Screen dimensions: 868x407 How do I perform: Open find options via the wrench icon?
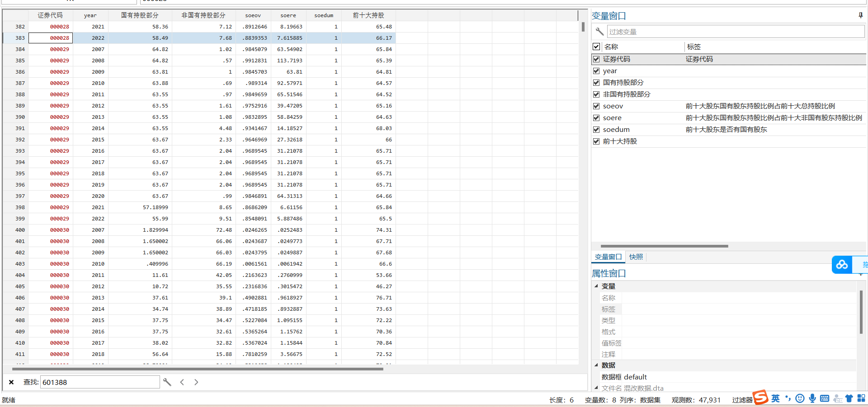point(167,382)
